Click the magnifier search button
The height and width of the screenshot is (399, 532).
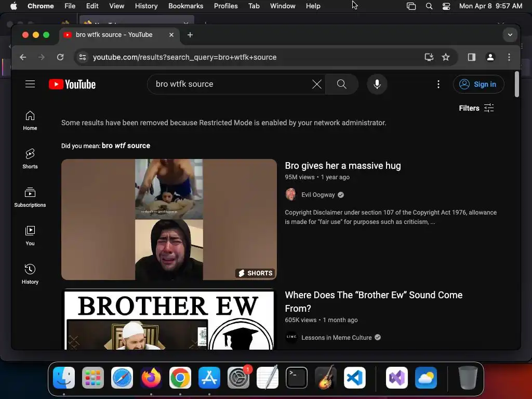coord(342,84)
